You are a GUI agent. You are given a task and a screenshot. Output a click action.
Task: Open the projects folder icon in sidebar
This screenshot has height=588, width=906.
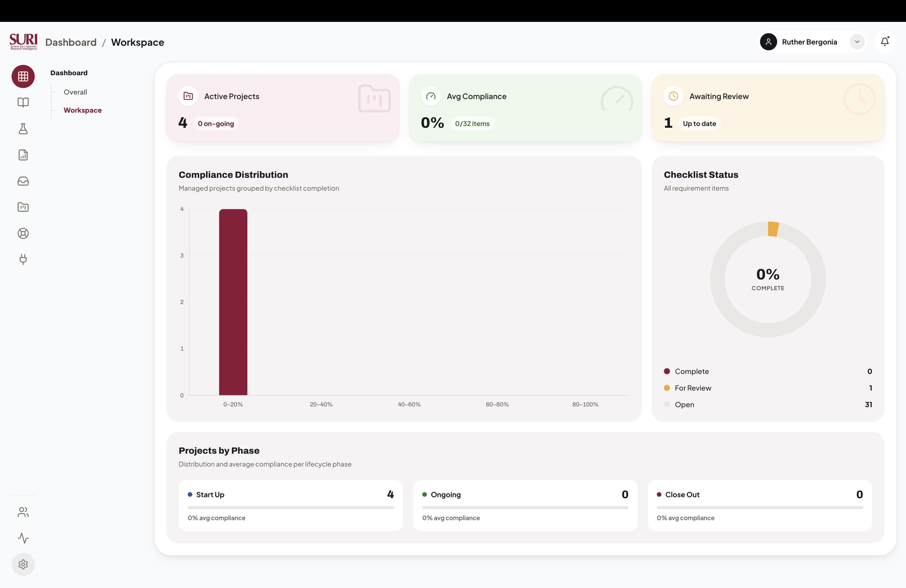(x=23, y=207)
